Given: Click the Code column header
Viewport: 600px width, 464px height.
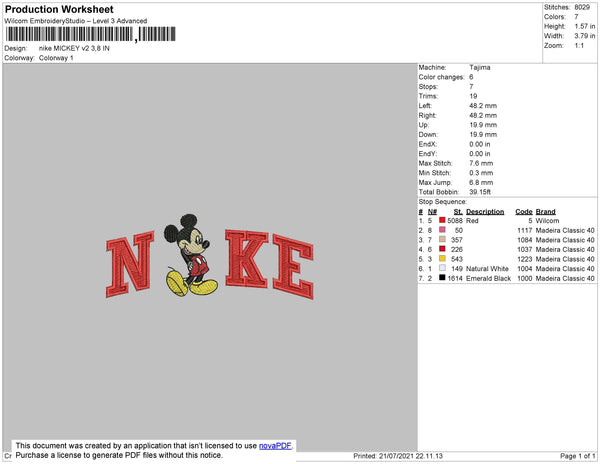Looking at the screenshot, I should (524, 212).
